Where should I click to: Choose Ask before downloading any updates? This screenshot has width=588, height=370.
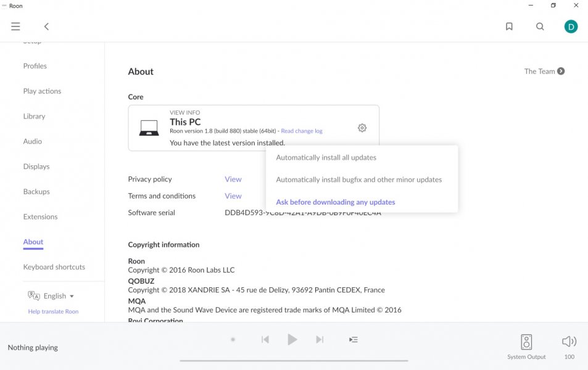pyautogui.click(x=336, y=202)
